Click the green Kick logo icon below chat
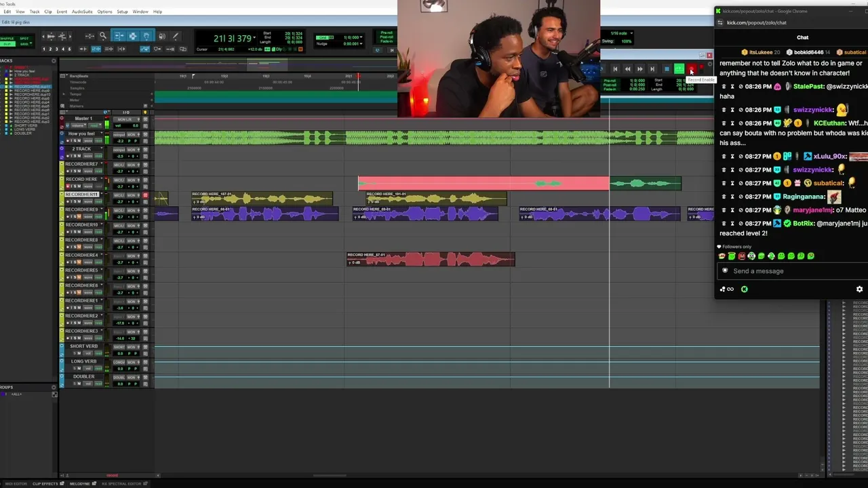This screenshot has height=488, width=868. tap(745, 289)
